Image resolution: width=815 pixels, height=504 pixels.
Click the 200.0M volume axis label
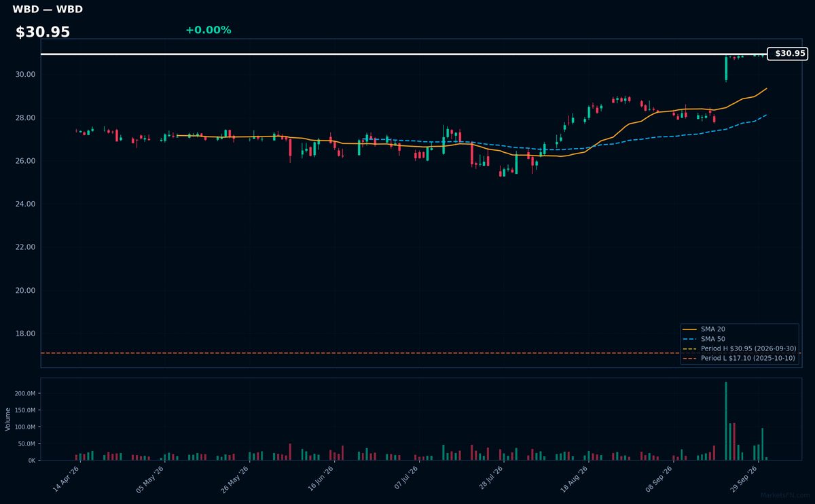point(24,394)
